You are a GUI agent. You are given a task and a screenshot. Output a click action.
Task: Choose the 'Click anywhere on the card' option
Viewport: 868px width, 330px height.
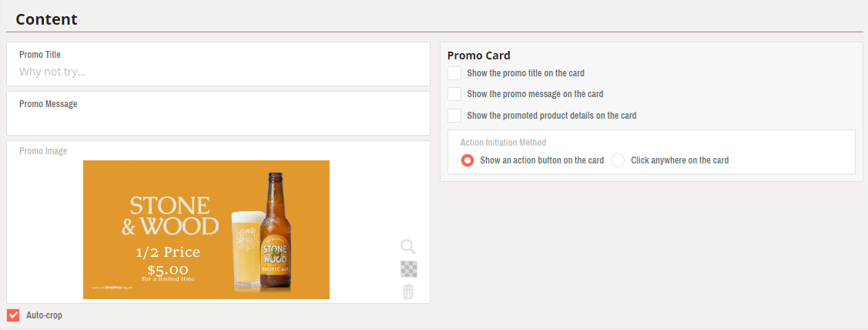tap(618, 160)
